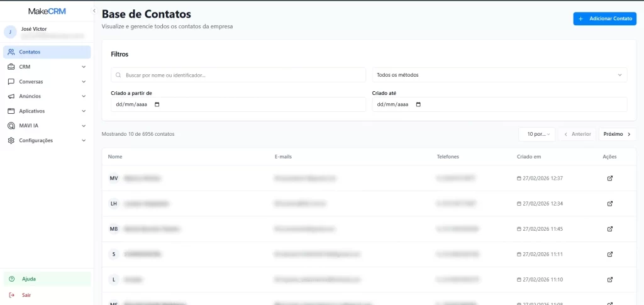The image size is (644, 305).
Task: Expand the Configurações menu section
Action: [x=47, y=140]
